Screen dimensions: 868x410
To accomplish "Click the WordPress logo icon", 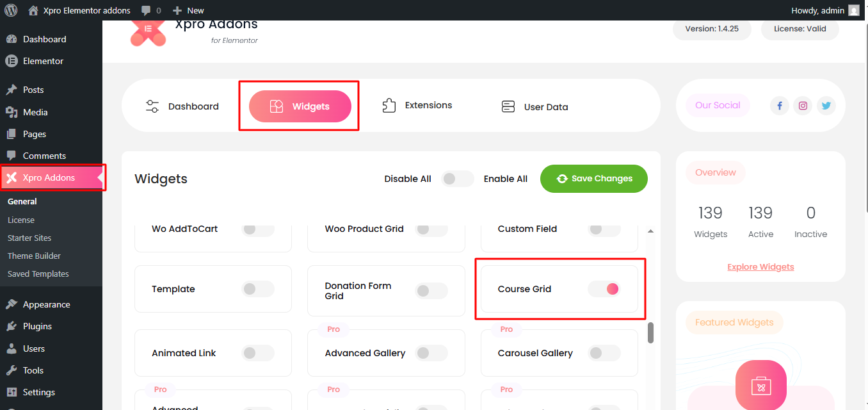I will tap(11, 10).
